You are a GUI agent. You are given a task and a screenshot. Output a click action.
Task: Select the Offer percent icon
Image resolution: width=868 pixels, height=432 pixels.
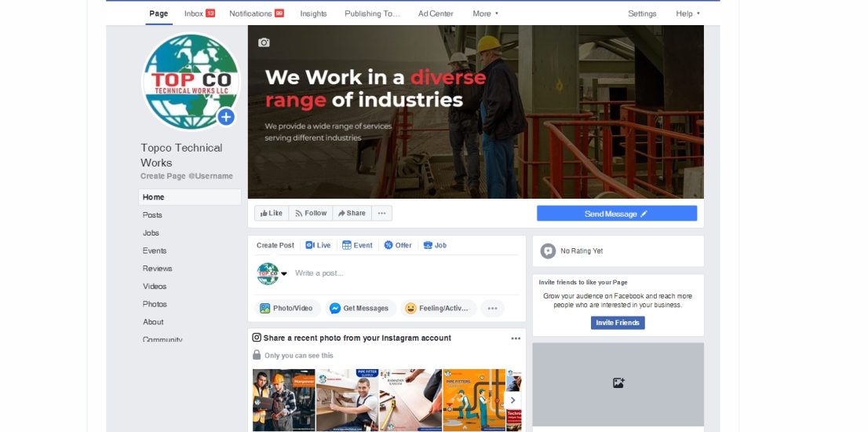tap(388, 245)
